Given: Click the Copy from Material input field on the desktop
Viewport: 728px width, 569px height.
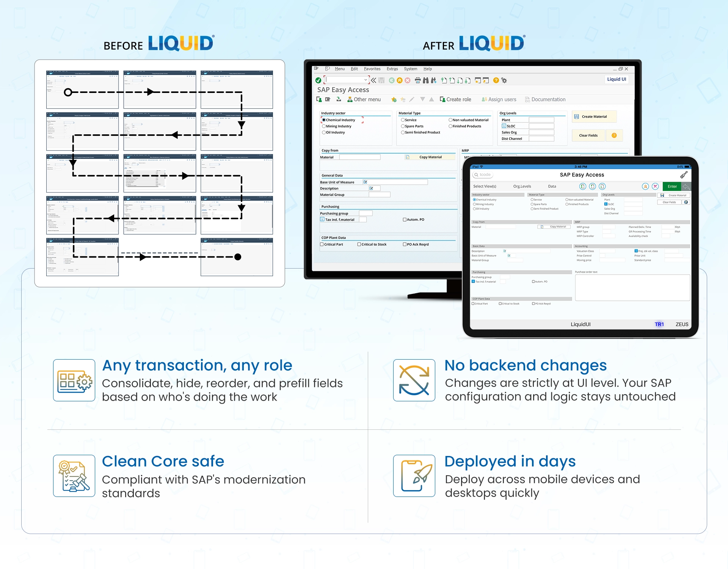Looking at the screenshot, I should pyautogui.click(x=360, y=157).
